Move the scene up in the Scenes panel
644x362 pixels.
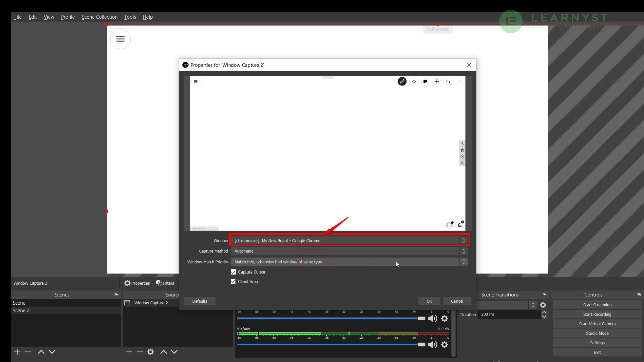41,352
